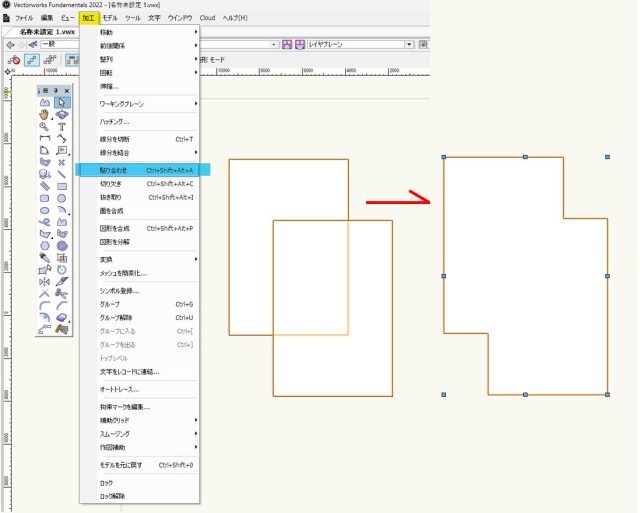Select the Eyedropper tool

point(45,257)
